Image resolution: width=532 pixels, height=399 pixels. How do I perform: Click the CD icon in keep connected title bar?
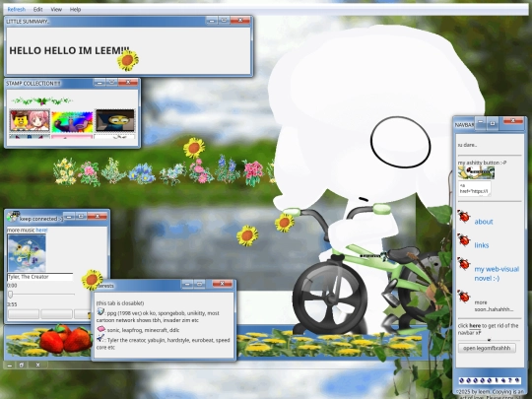point(13,216)
